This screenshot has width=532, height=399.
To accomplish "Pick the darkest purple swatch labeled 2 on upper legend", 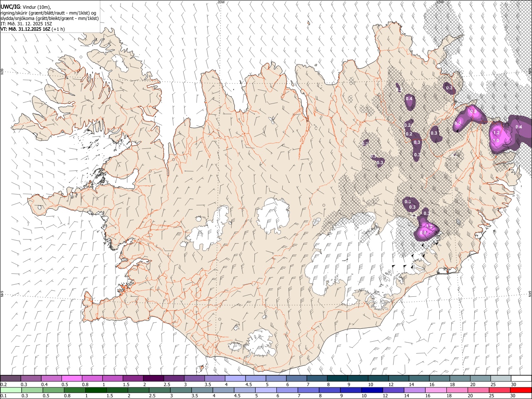I will coord(153,379).
